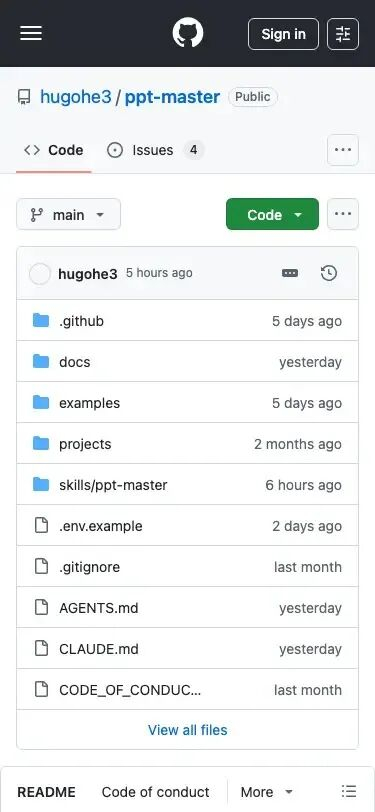Go to the GitHub logo homepage
The height and width of the screenshot is (812, 375).
(188, 34)
